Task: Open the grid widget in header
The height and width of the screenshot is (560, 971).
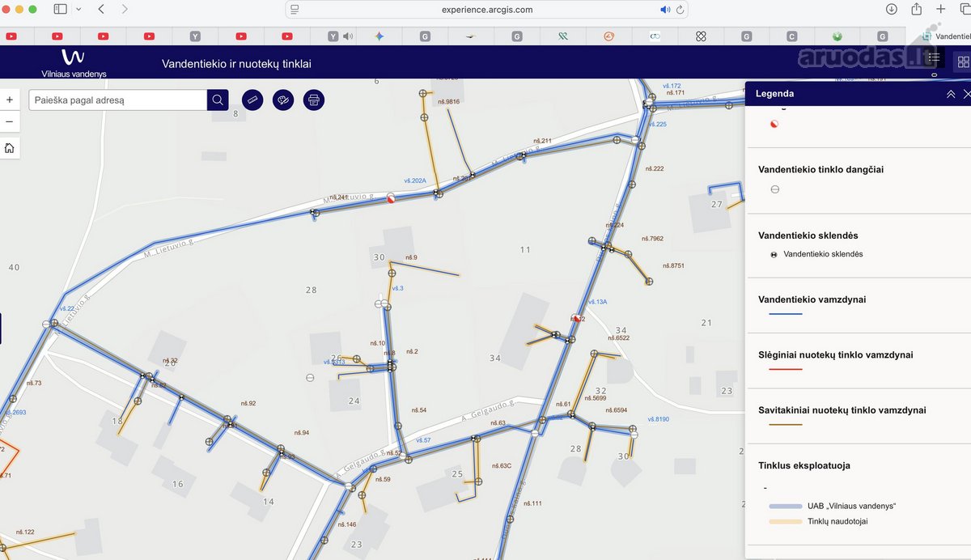Action: [x=963, y=61]
